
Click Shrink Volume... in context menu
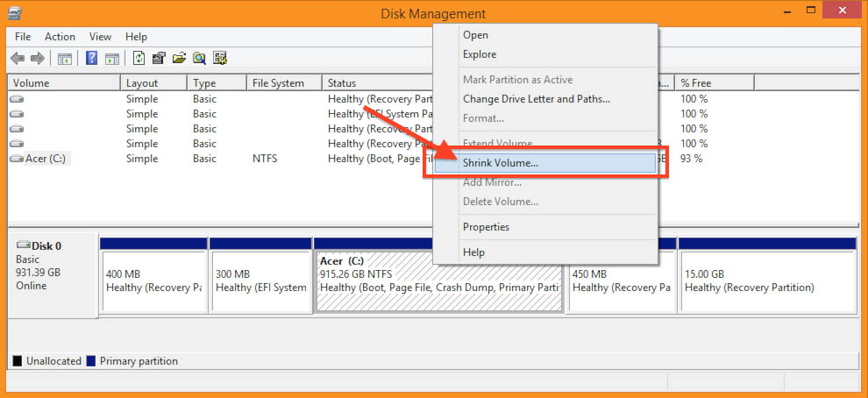(545, 163)
